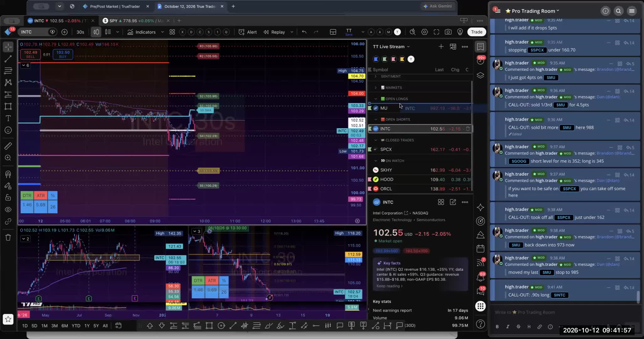Collapse the OPEN SHORTS section

376,120
